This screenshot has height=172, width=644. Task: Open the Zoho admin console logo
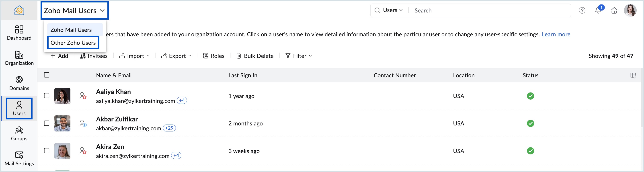point(19,10)
